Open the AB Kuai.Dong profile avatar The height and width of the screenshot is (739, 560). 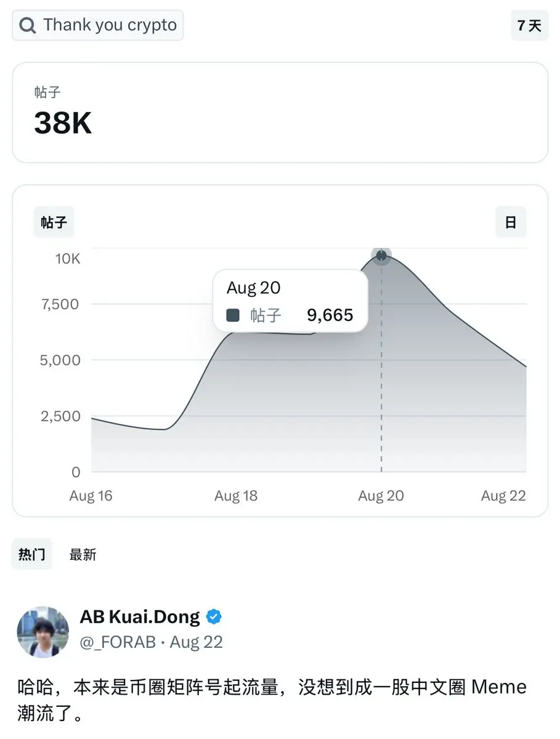pos(43,632)
